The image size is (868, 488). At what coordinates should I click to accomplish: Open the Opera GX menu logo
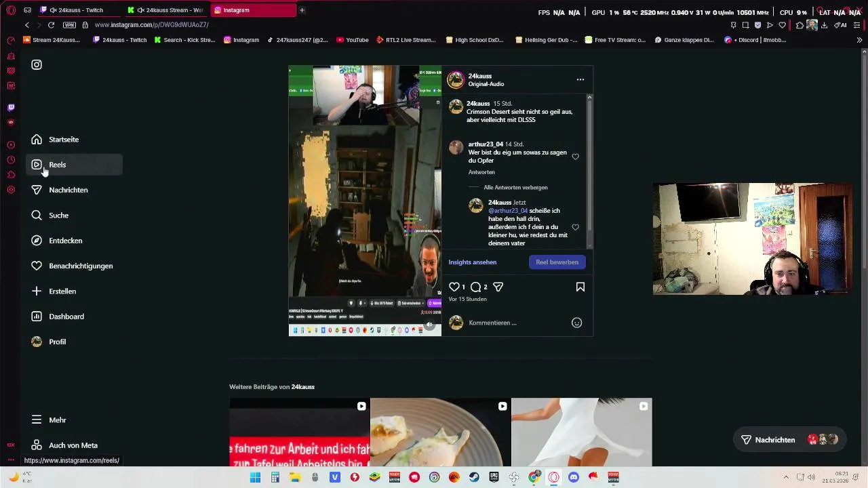point(11,10)
